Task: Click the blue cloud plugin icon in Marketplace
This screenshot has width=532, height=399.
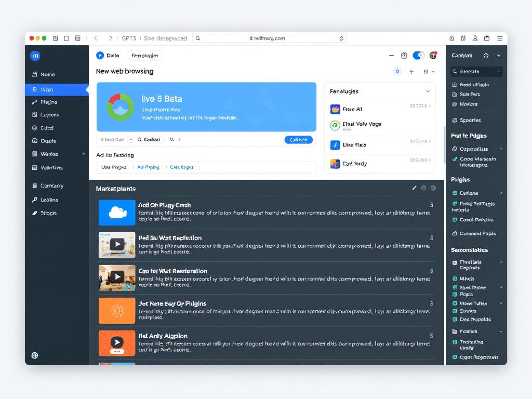Action: click(x=117, y=212)
